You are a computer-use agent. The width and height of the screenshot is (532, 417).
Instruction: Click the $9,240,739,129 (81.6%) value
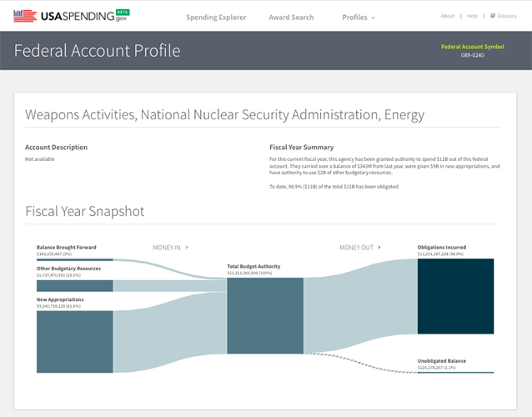click(58, 306)
